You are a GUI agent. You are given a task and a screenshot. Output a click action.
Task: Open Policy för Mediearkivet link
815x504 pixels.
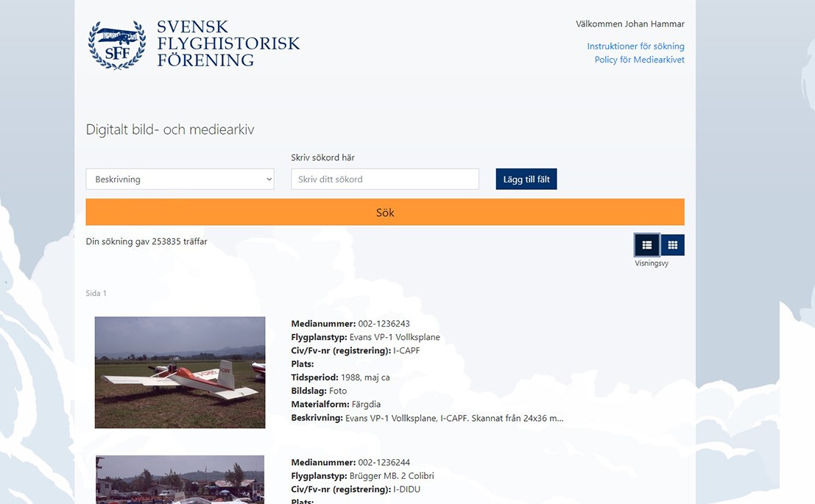[x=639, y=60]
